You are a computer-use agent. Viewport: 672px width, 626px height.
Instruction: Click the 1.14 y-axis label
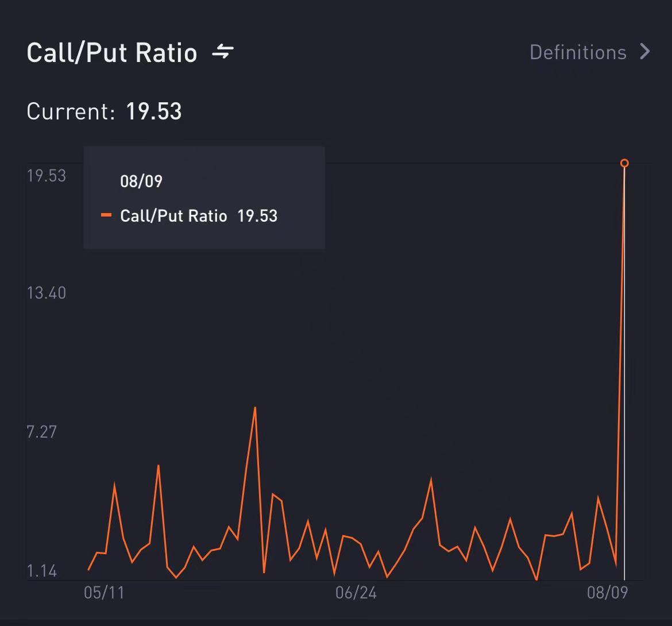(41, 571)
